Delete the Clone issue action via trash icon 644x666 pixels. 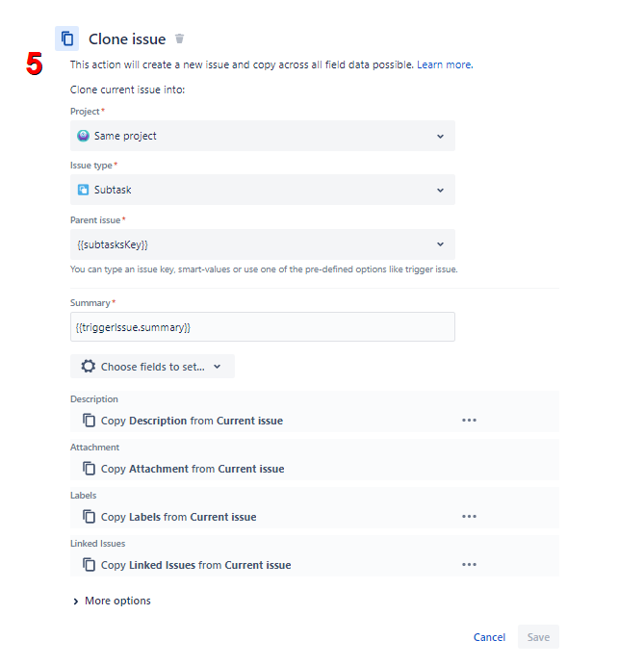[179, 38]
